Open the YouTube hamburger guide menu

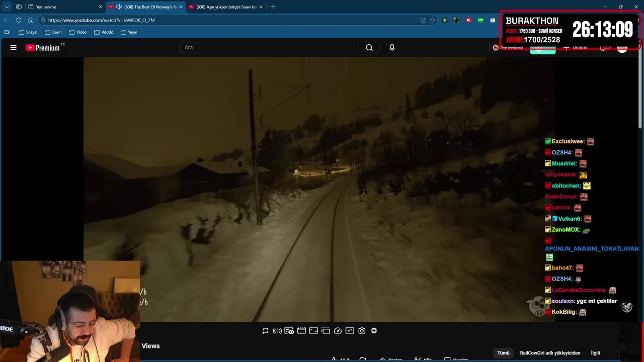pos(14,48)
